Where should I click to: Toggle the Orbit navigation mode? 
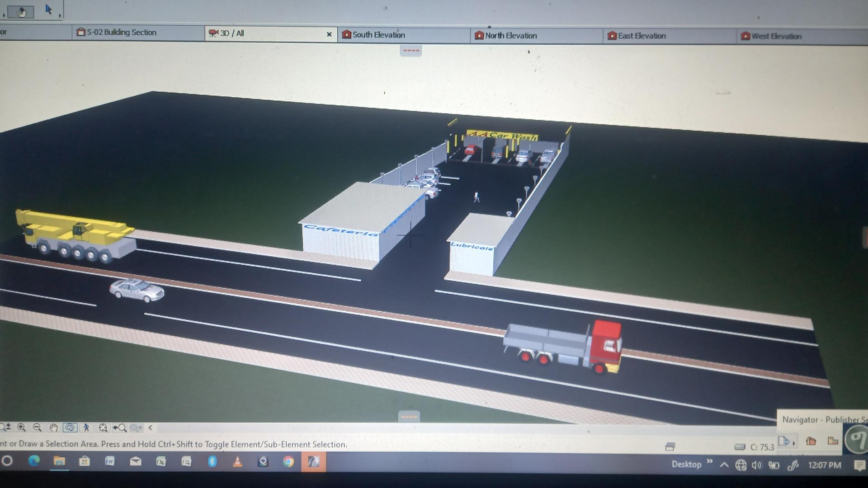[70, 427]
